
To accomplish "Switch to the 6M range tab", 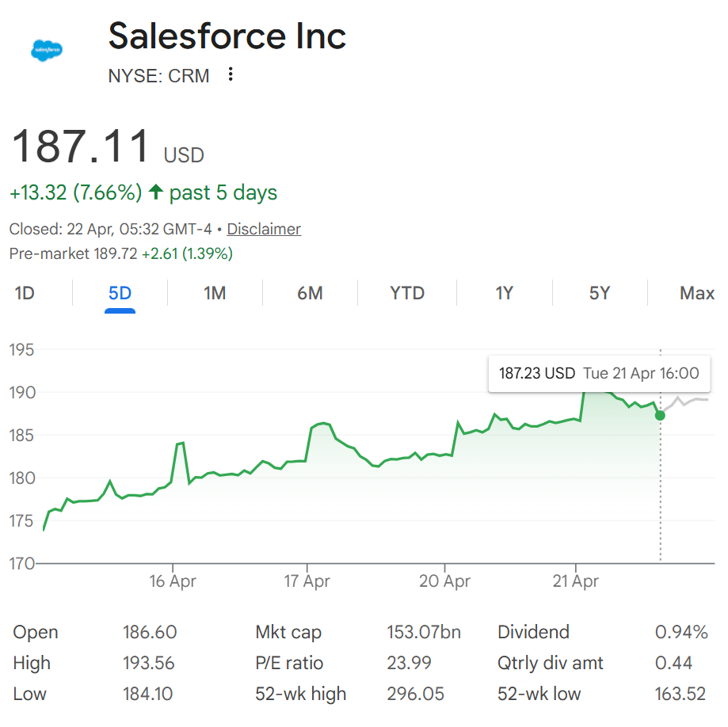I will [310, 293].
